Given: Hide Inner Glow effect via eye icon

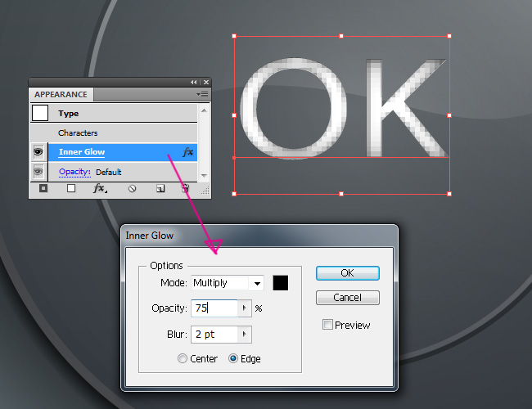Looking at the screenshot, I should coord(38,152).
